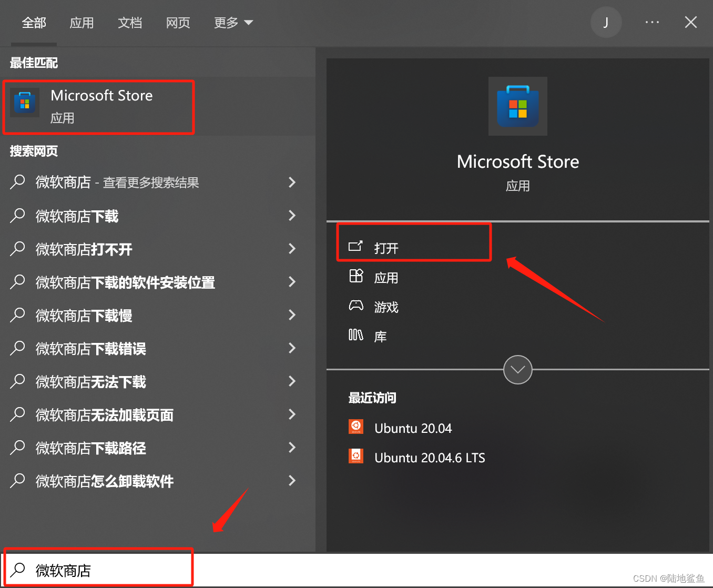Select the suggestion 微软商店下载

click(x=158, y=216)
